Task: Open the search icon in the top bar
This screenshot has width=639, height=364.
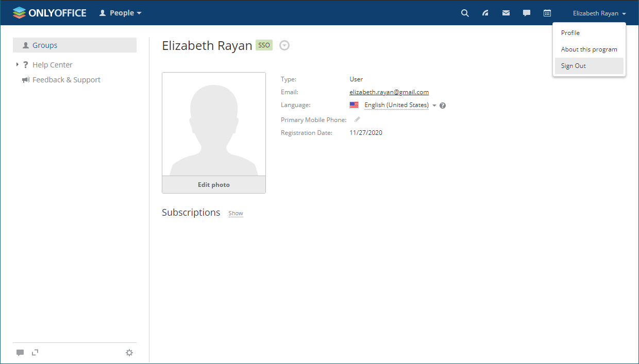Action: (464, 13)
